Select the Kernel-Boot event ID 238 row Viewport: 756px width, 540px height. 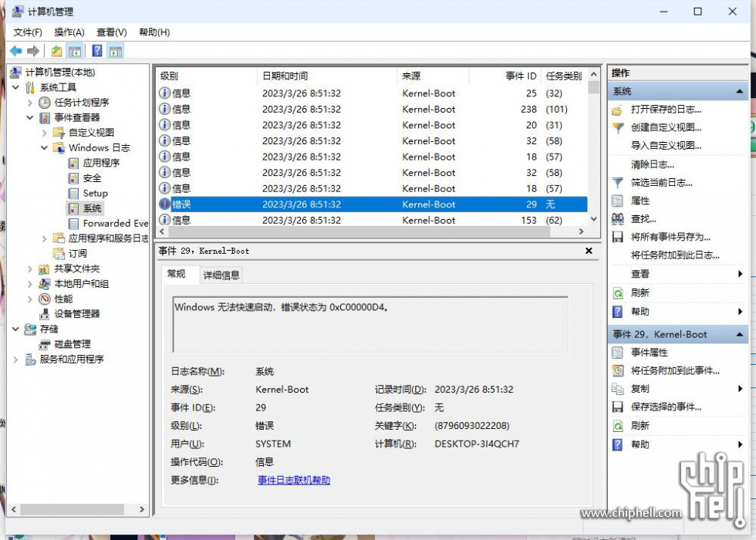371,109
